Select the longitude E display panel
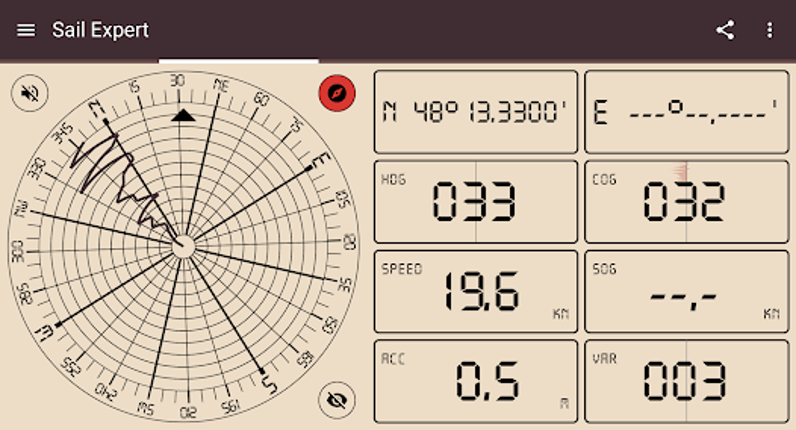 (x=686, y=112)
